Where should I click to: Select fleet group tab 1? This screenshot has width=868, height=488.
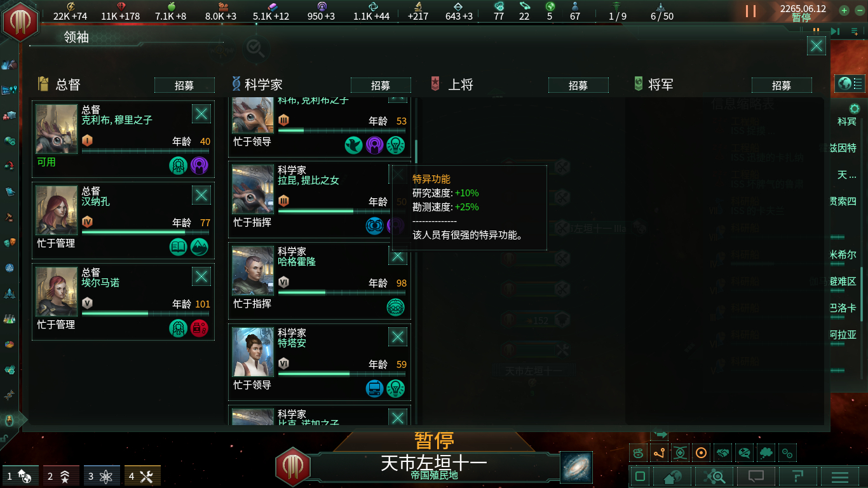[x=18, y=475]
